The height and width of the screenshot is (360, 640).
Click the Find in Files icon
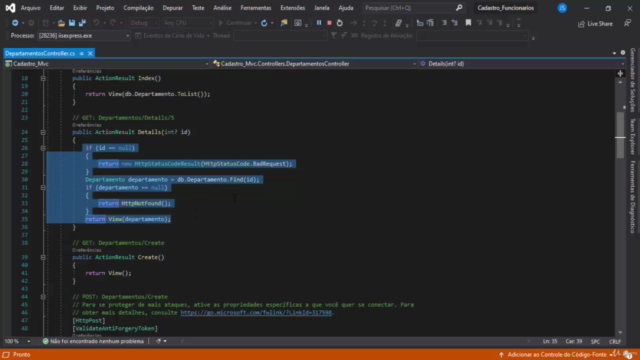pyautogui.click(x=284, y=23)
